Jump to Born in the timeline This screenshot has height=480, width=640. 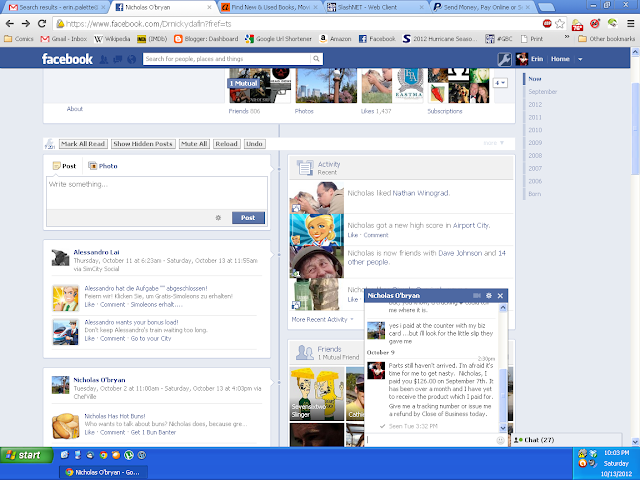pyautogui.click(x=535, y=194)
